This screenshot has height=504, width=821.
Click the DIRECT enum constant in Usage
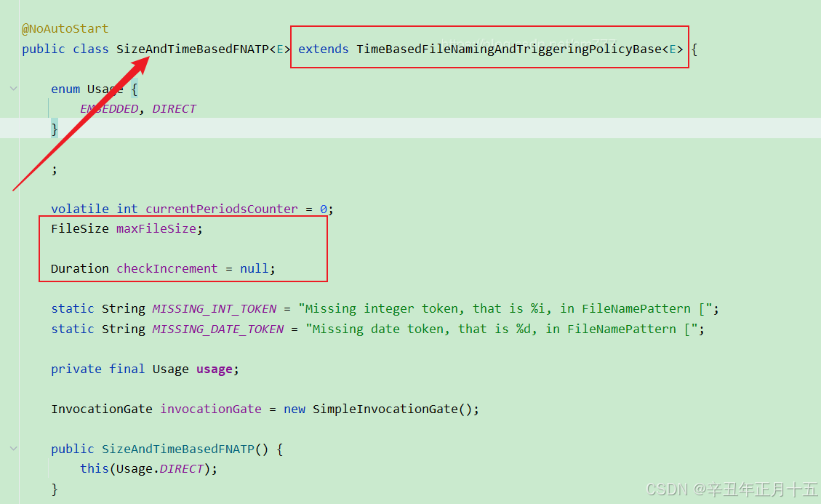pyautogui.click(x=174, y=109)
